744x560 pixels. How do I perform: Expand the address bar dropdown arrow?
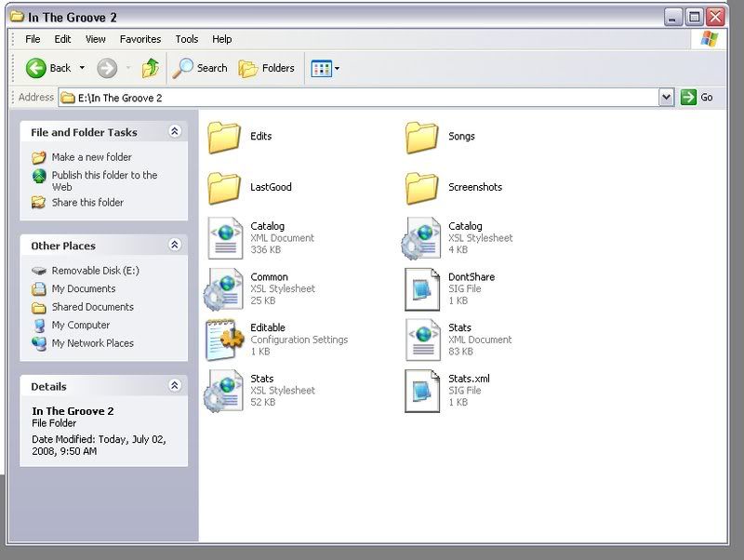coord(666,97)
